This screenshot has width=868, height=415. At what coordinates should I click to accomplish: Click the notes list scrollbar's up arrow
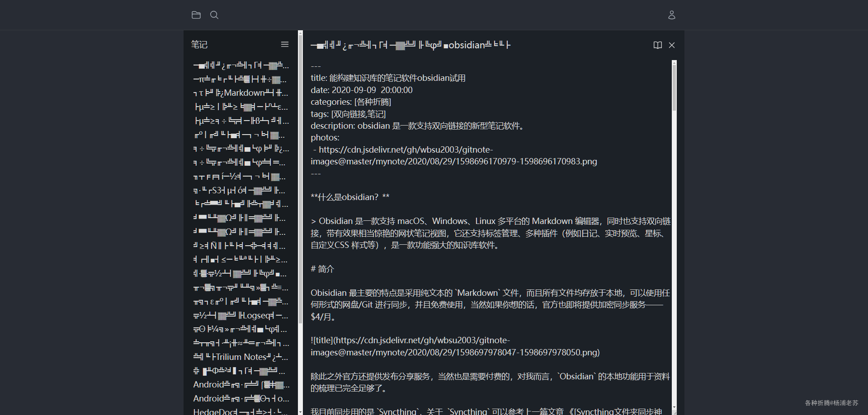tap(300, 33)
